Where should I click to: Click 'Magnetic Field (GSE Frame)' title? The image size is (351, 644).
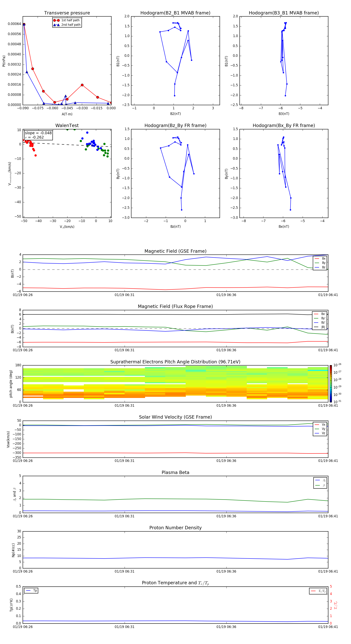pos(175,251)
